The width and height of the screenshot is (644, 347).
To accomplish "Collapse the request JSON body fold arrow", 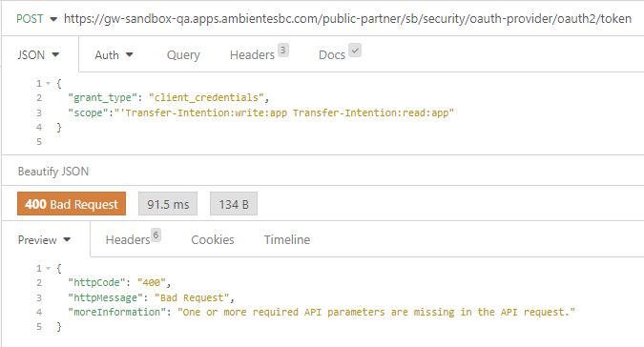I will click(x=48, y=84).
